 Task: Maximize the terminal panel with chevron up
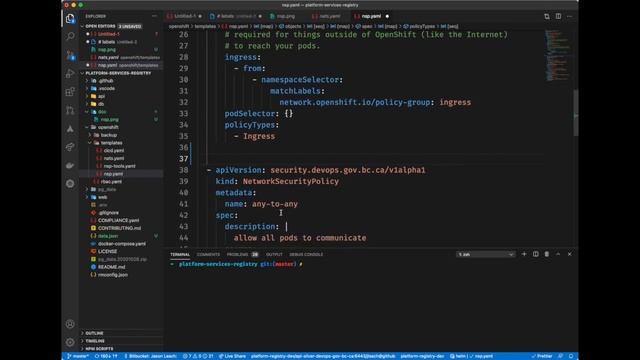558,254
